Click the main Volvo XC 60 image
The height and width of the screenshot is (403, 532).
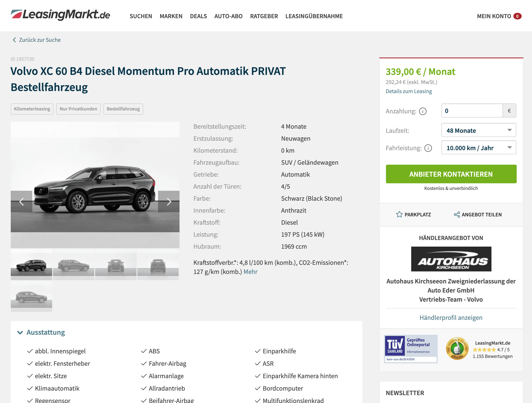pos(95,185)
